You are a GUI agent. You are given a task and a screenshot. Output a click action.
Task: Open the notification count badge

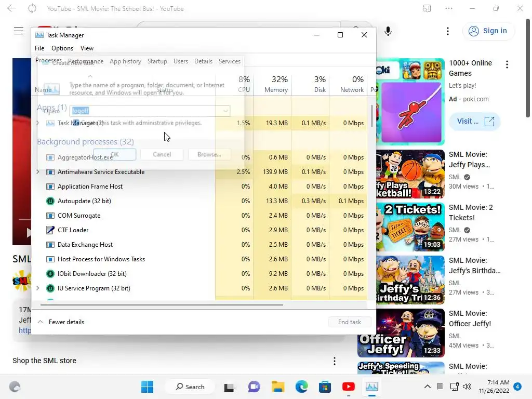tap(517, 387)
